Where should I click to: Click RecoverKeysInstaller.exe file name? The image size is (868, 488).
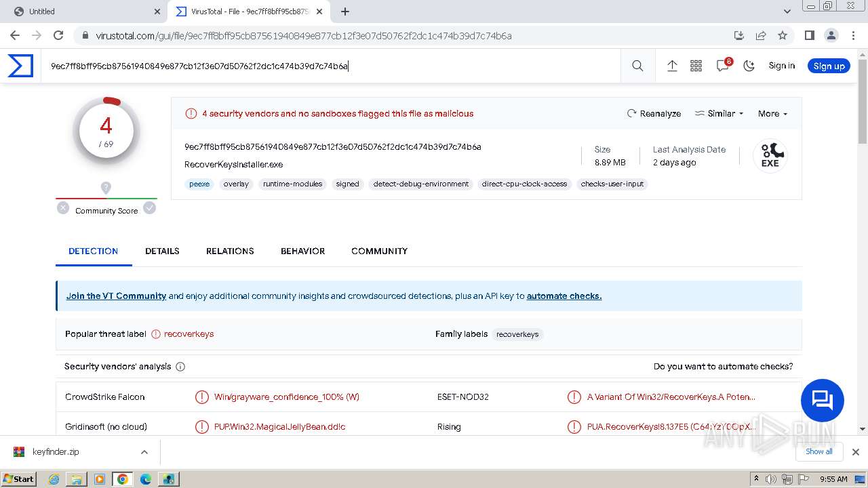coord(234,165)
